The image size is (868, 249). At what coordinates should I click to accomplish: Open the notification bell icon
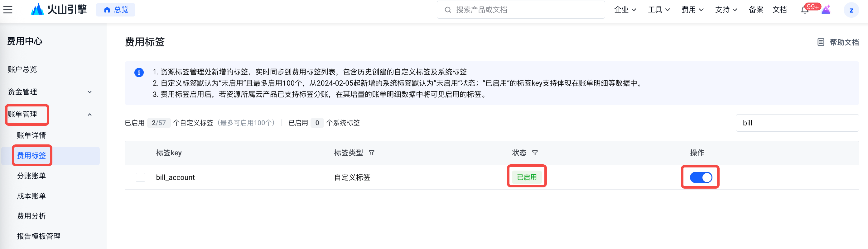coord(804,10)
